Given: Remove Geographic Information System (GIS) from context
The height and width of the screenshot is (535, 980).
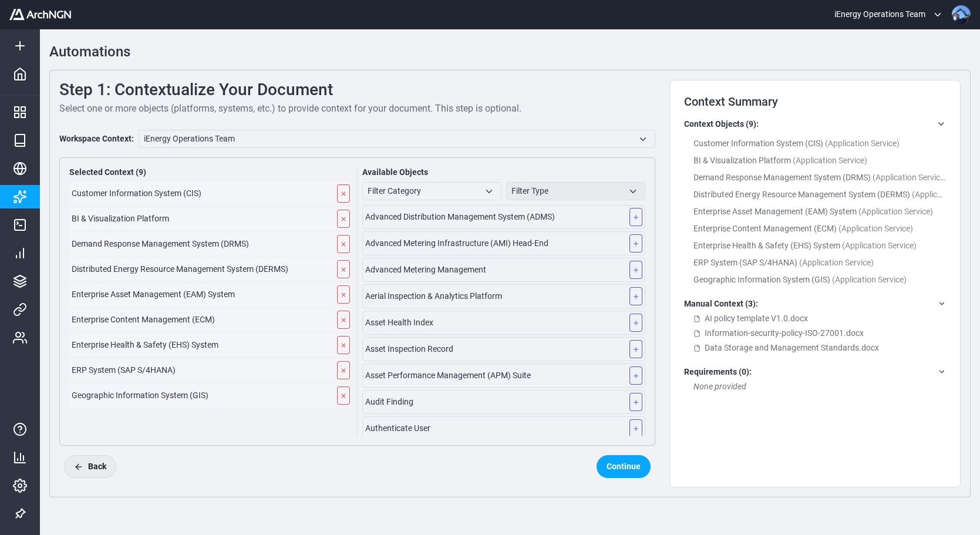Looking at the screenshot, I should tap(343, 396).
